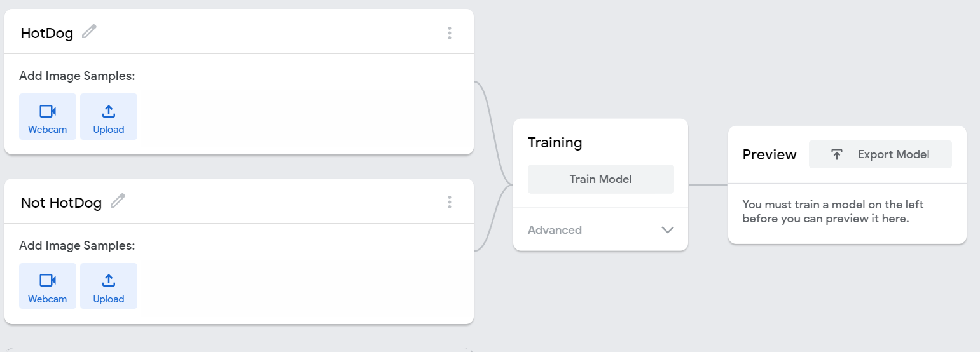Image resolution: width=980 pixels, height=352 pixels.
Task: Upload images to the Not HotDog class
Action: [109, 286]
